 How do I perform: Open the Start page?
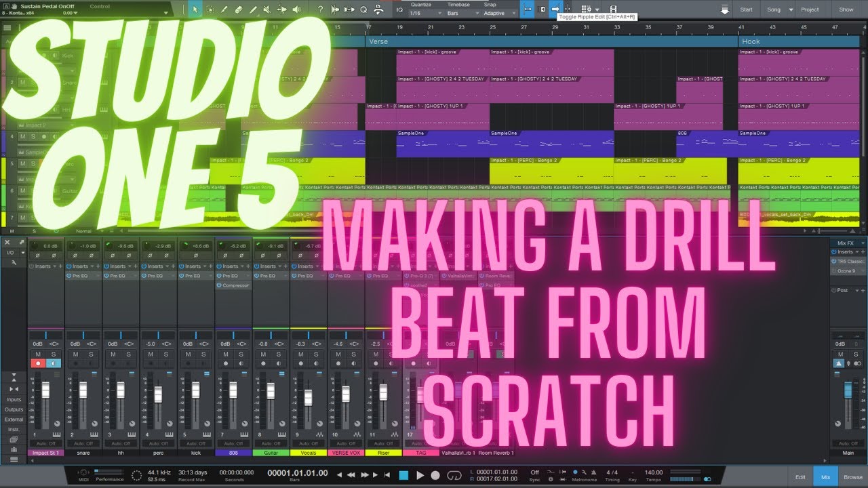pyautogui.click(x=746, y=9)
